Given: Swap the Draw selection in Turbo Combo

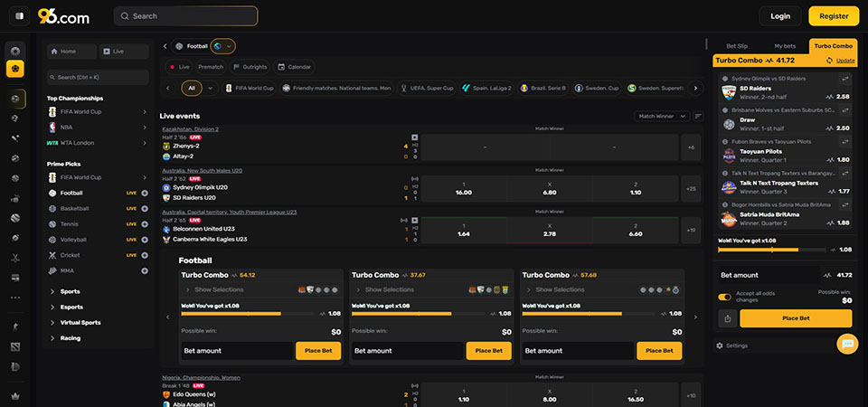Looking at the screenshot, I should pos(844,110).
